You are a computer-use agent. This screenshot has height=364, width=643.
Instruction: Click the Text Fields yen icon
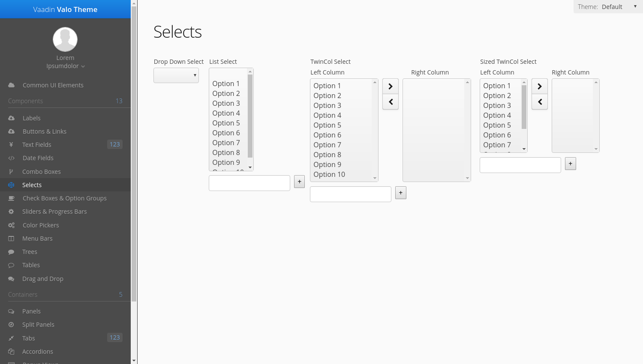(x=11, y=145)
